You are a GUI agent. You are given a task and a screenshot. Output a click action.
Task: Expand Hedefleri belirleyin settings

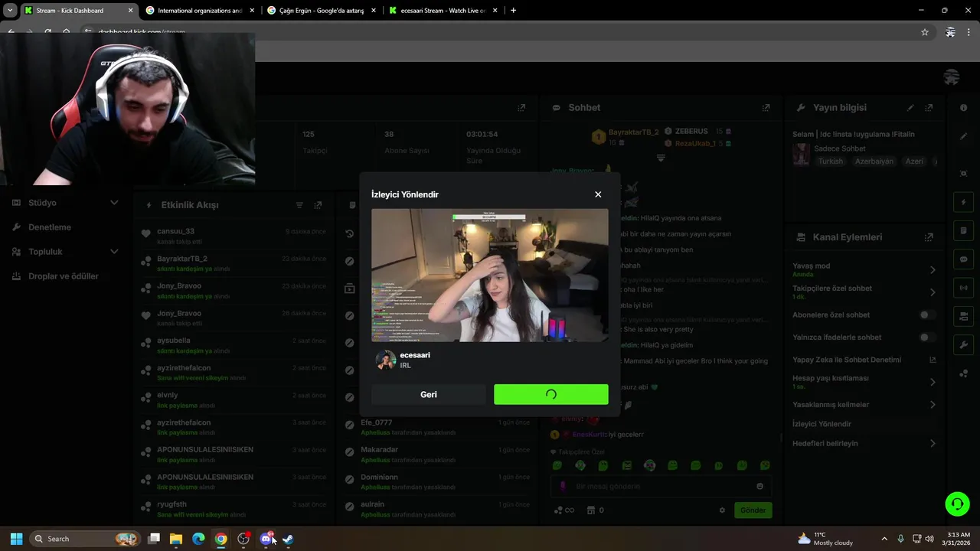[x=933, y=443]
